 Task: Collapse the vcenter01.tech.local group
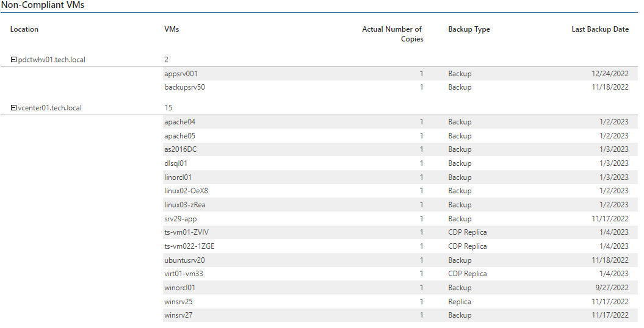pyautogui.click(x=13, y=109)
